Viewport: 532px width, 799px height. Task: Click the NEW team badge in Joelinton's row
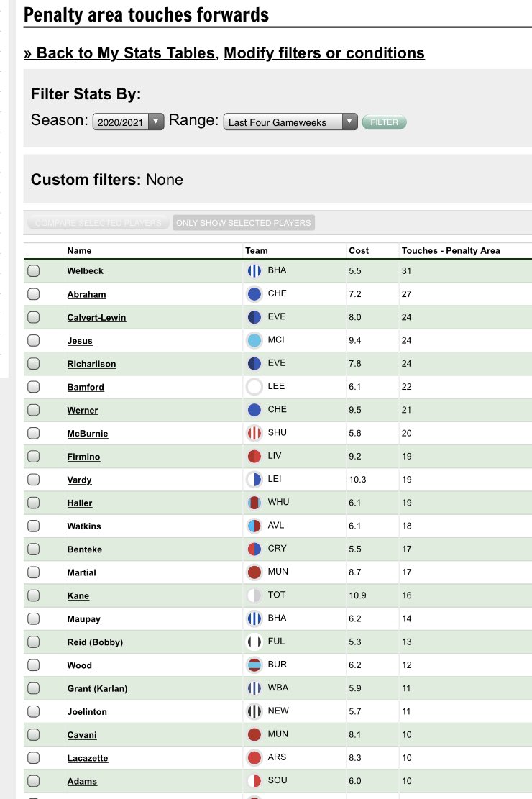click(254, 711)
